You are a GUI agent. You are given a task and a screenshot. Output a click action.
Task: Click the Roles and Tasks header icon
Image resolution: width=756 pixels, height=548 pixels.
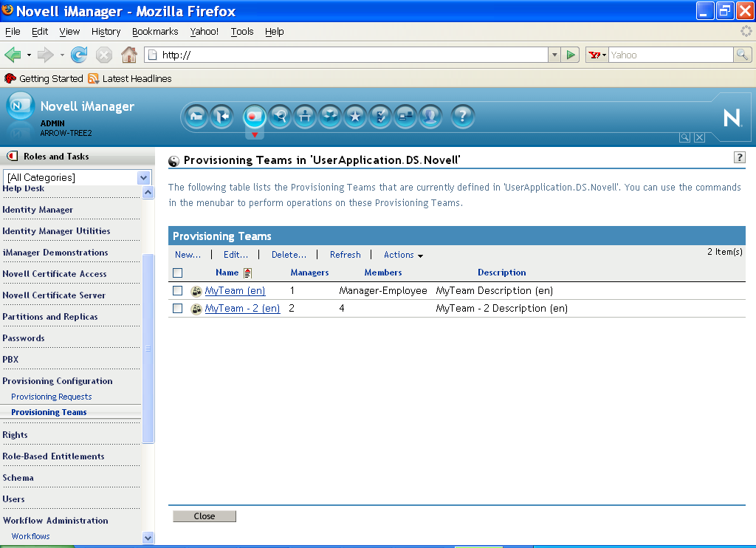click(12, 157)
